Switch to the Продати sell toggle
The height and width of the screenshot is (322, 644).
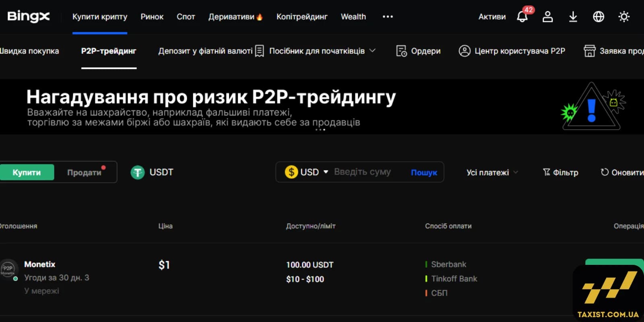84,172
